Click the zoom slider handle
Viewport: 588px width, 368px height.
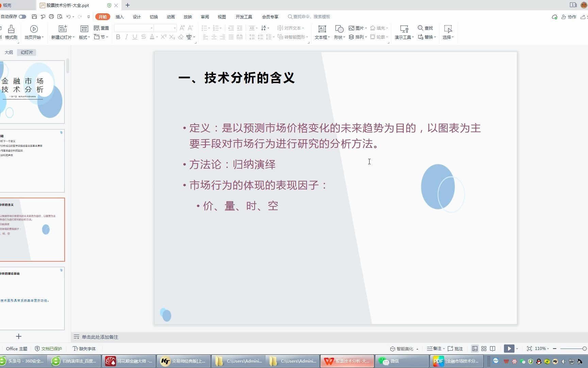click(x=584, y=349)
